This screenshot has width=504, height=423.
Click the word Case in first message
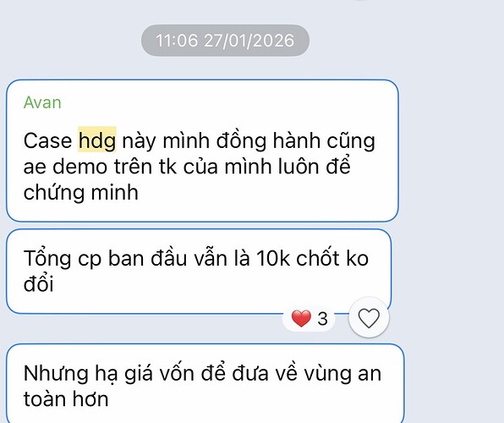[47, 141]
